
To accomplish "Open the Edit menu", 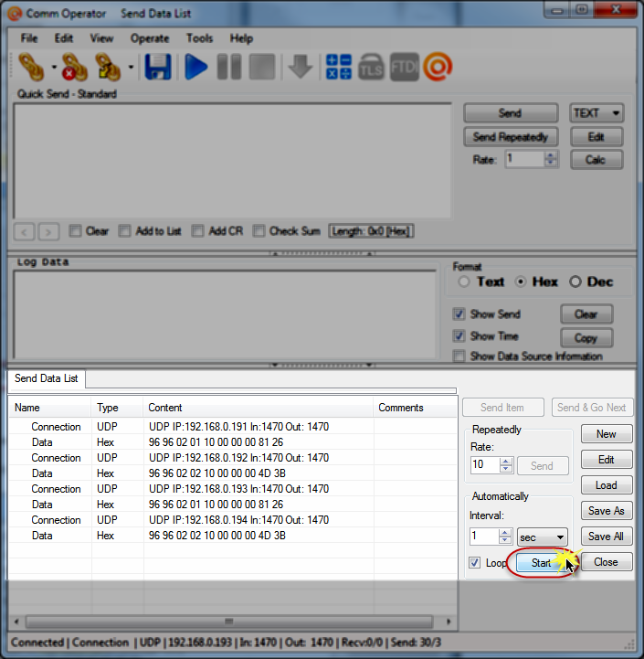I will pos(63,38).
